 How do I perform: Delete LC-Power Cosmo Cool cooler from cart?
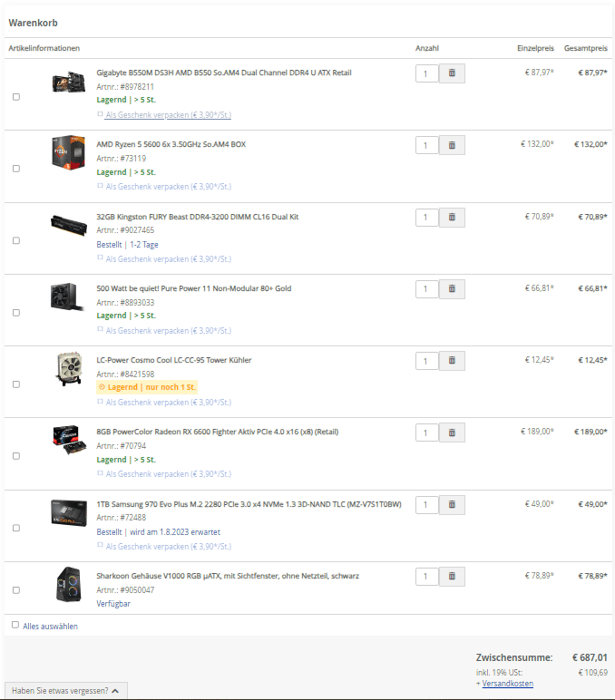click(x=452, y=361)
